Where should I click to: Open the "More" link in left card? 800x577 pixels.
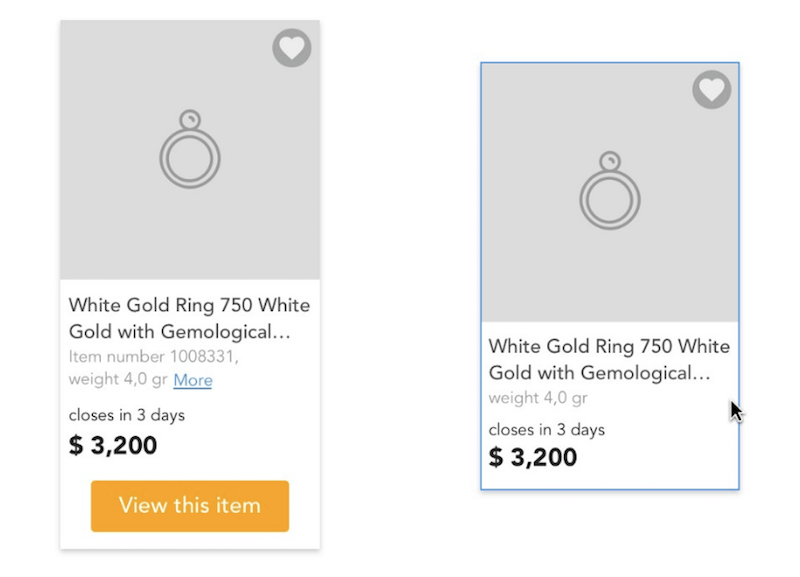(x=193, y=380)
